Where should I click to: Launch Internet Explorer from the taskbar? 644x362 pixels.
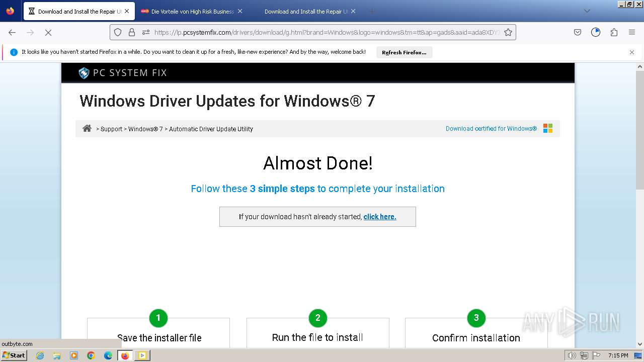40,355
